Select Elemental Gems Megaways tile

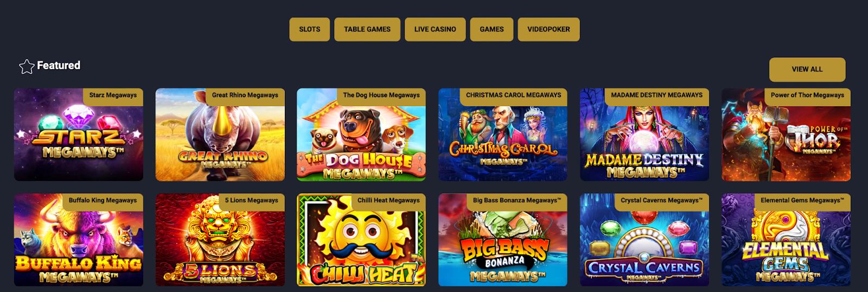pyautogui.click(x=786, y=240)
